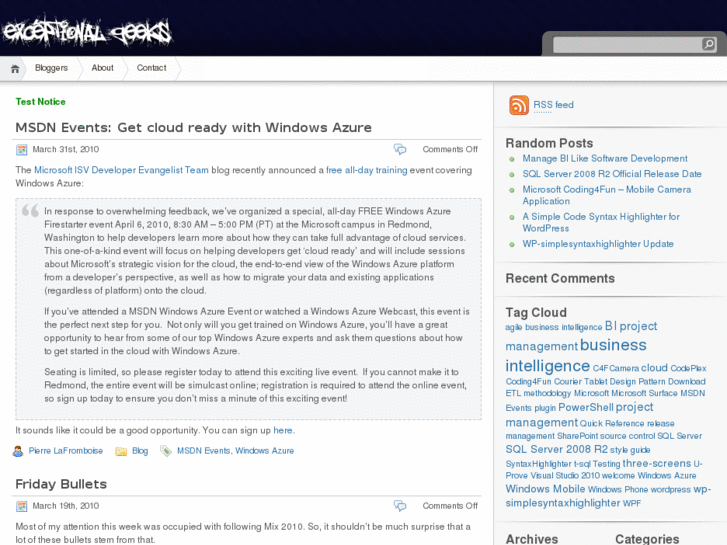This screenshot has width=727, height=545.
Task: Select the 'Visual Studio 2010' tag
Action: click(565, 476)
